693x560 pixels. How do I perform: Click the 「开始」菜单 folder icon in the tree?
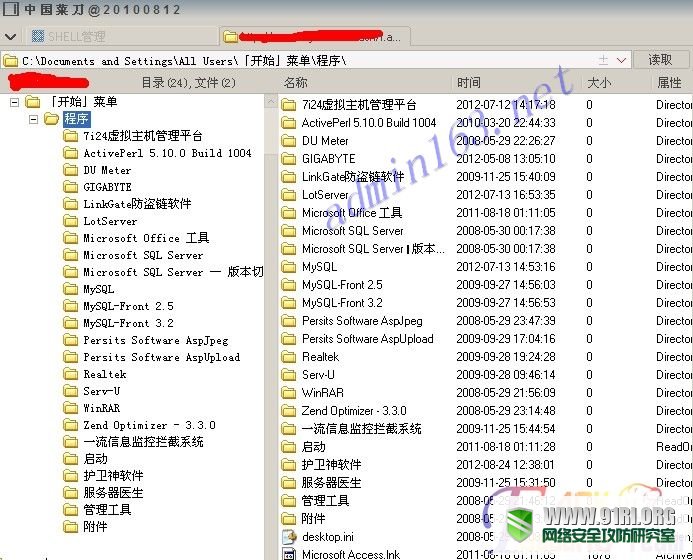32,102
